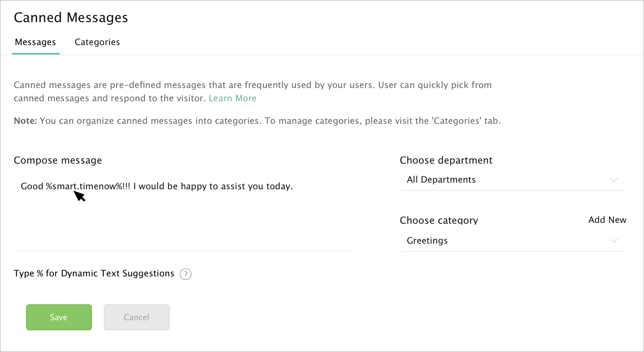Switch to the Categories tab
Screen dimensions: 644x352
click(x=97, y=42)
